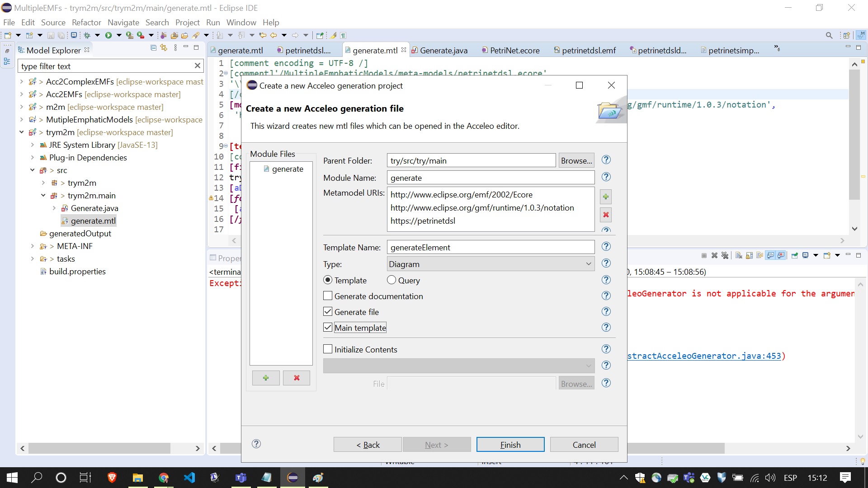The width and height of the screenshot is (868, 488).
Task: Expand the META-INF folder node
Action: (x=32, y=246)
